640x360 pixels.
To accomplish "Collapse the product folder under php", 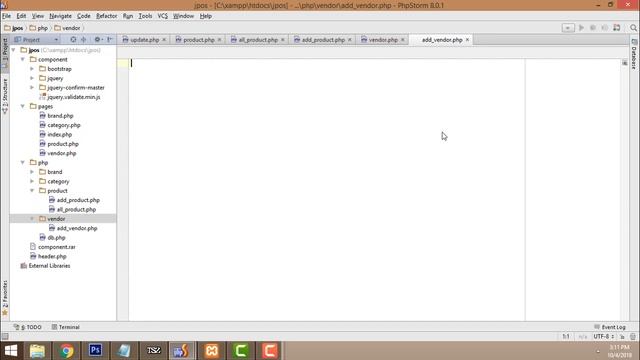I will click(32, 191).
